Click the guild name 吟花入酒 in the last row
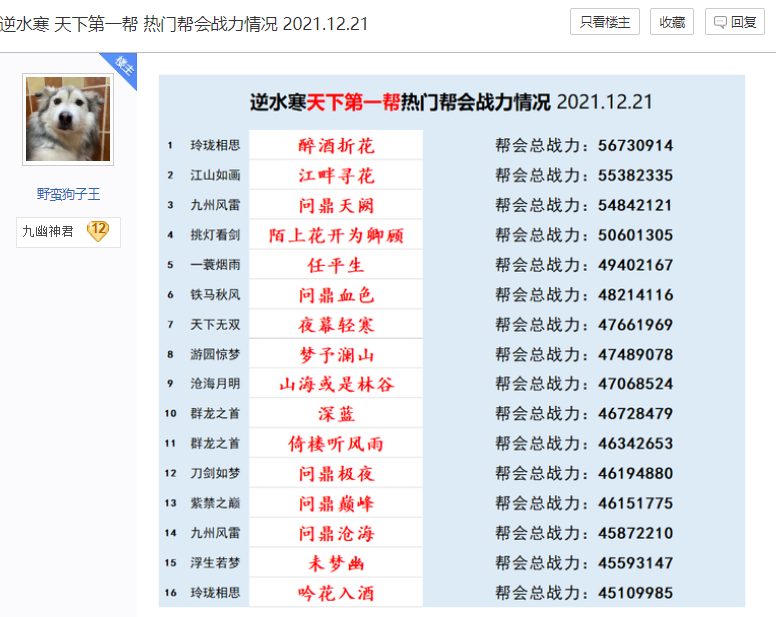 pyautogui.click(x=336, y=593)
